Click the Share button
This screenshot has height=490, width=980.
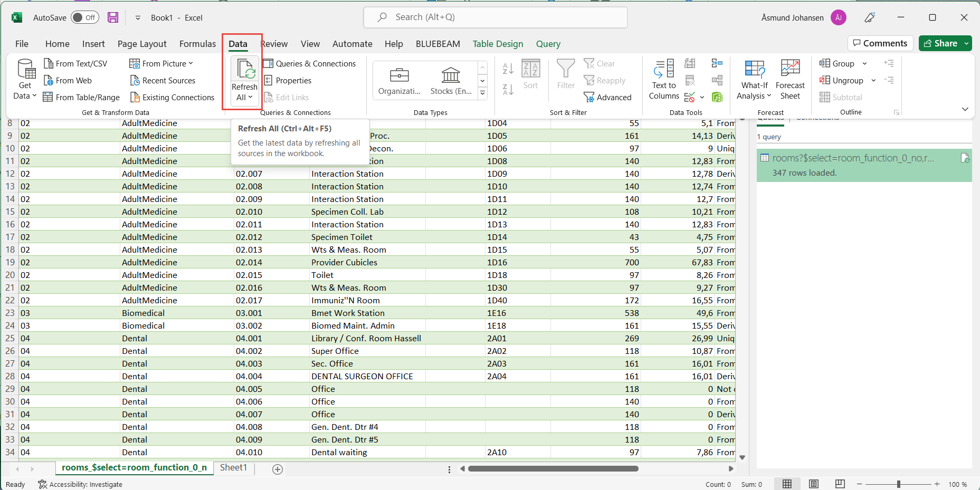click(940, 43)
